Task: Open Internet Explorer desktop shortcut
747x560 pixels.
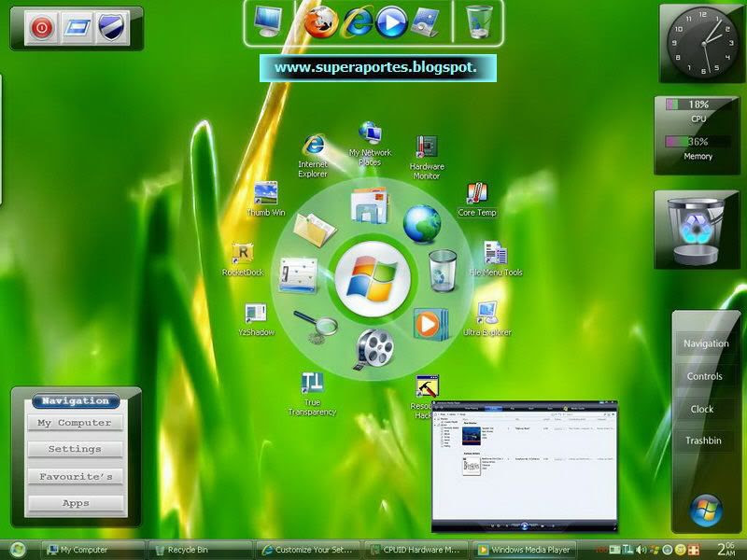Action: click(x=313, y=156)
